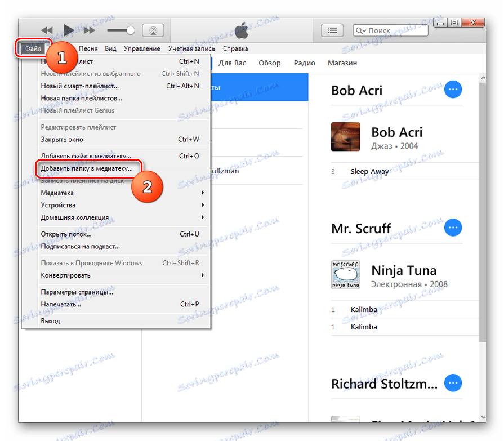This screenshot has height=441, width=504.
Task: Select the second Kalimba track row
Action: [405, 327]
